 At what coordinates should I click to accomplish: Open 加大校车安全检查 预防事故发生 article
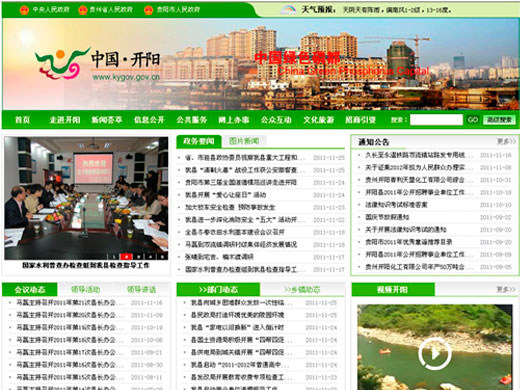tap(230, 207)
